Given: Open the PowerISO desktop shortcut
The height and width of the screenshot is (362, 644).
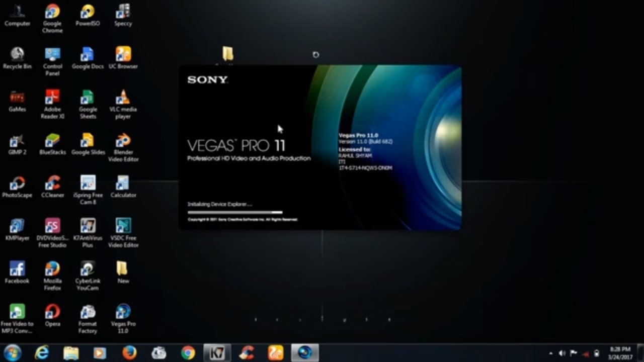Looking at the screenshot, I should pyautogui.click(x=88, y=15).
